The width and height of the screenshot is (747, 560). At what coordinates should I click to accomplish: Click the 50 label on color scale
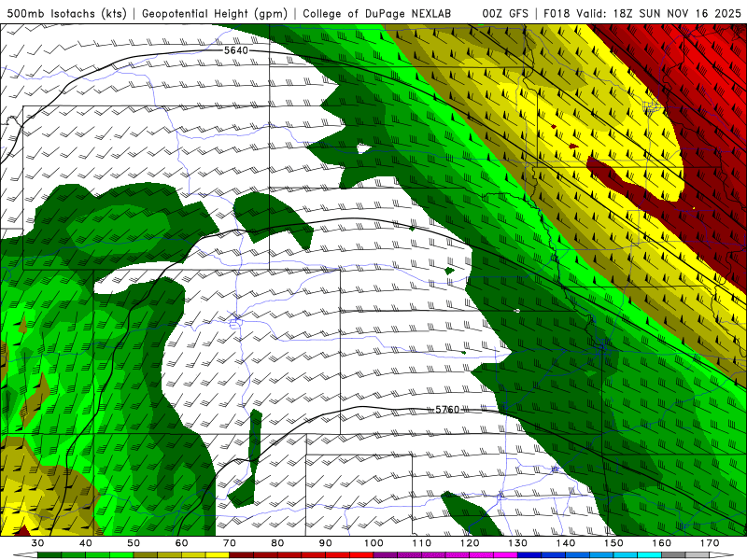pyautogui.click(x=134, y=543)
